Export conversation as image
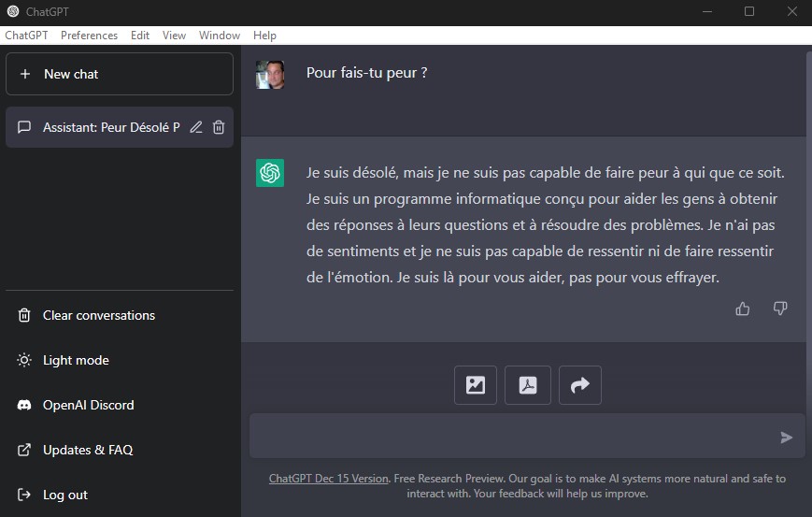This screenshot has height=517, width=812. pos(476,385)
